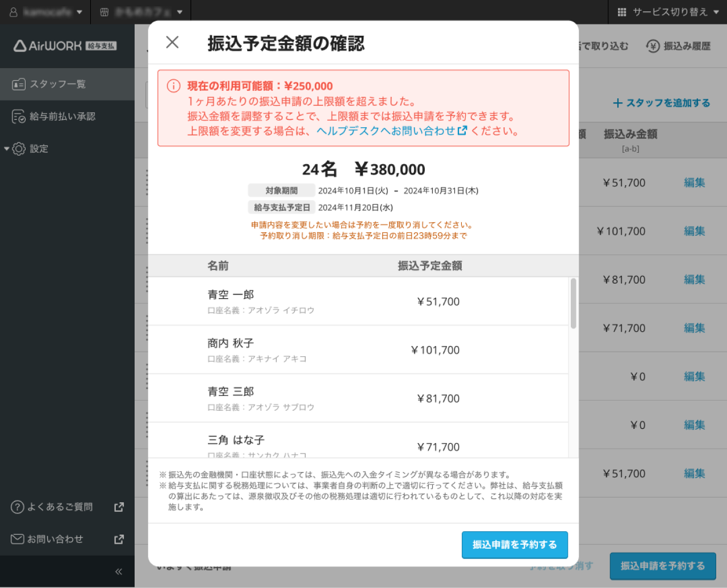Open 給与前払い承認 in the sidebar
Image resolution: width=727 pixels, height=588 pixels.
pos(67,116)
